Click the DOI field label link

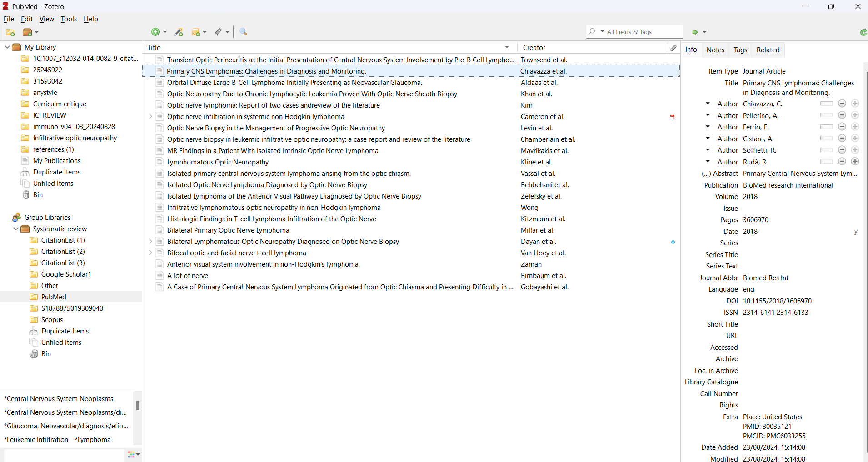pyautogui.click(x=732, y=301)
